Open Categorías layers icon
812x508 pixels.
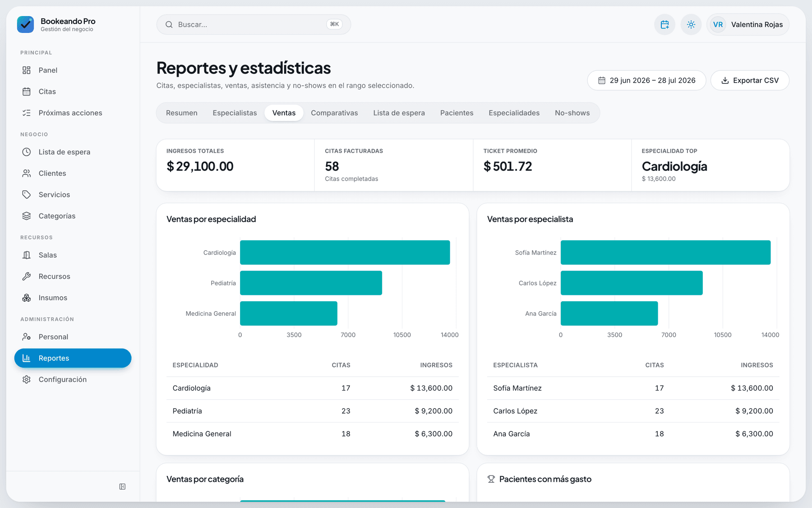[27, 215]
